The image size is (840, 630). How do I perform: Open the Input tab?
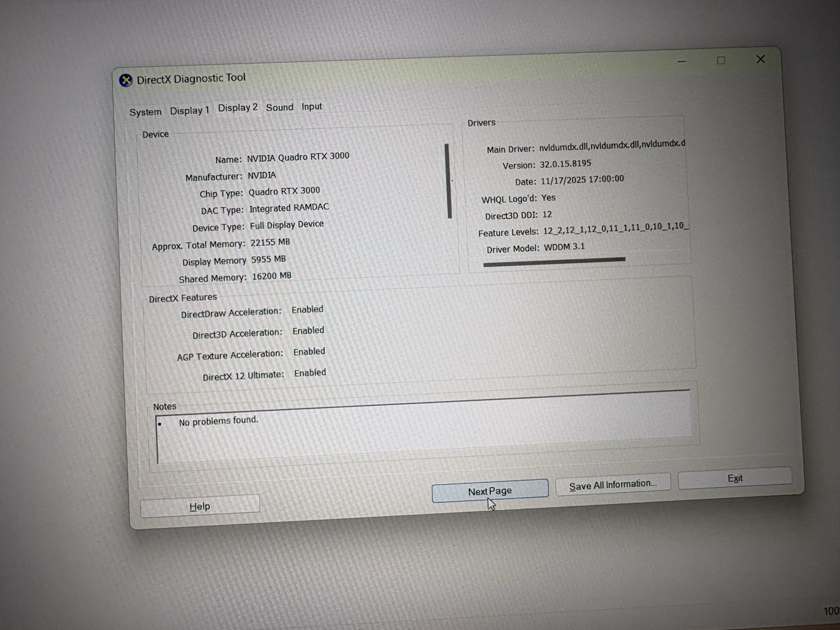coord(312,107)
